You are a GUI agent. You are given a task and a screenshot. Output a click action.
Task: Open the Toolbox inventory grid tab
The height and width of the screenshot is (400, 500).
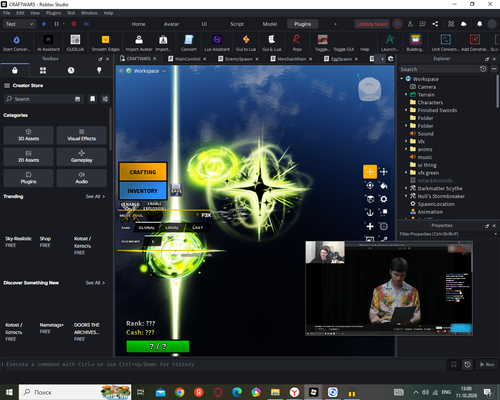(43, 70)
